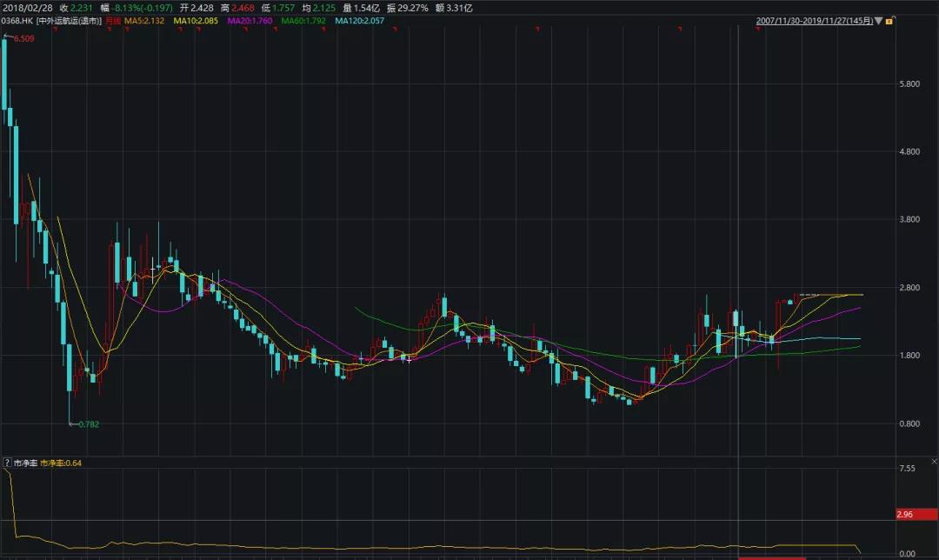Open the 月线 period selector
Image resolution: width=939 pixels, height=560 pixels.
pos(113,20)
